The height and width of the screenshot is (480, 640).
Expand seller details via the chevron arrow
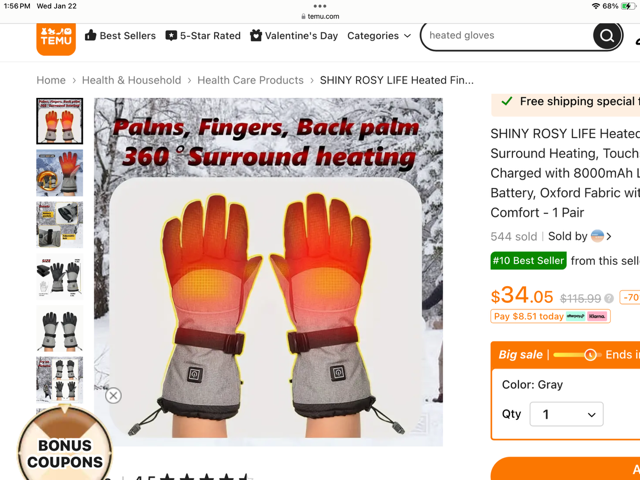609,236
